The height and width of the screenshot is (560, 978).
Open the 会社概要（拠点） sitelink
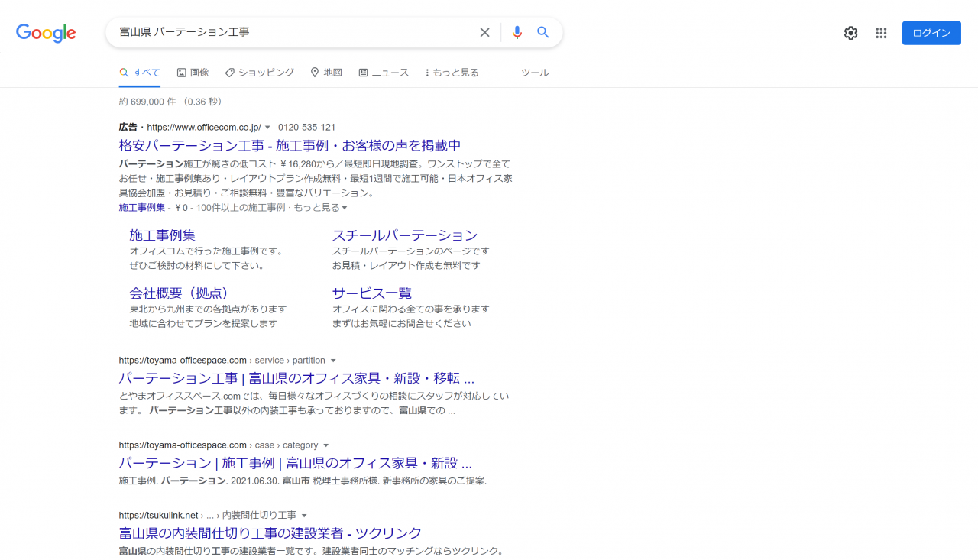[x=179, y=293]
